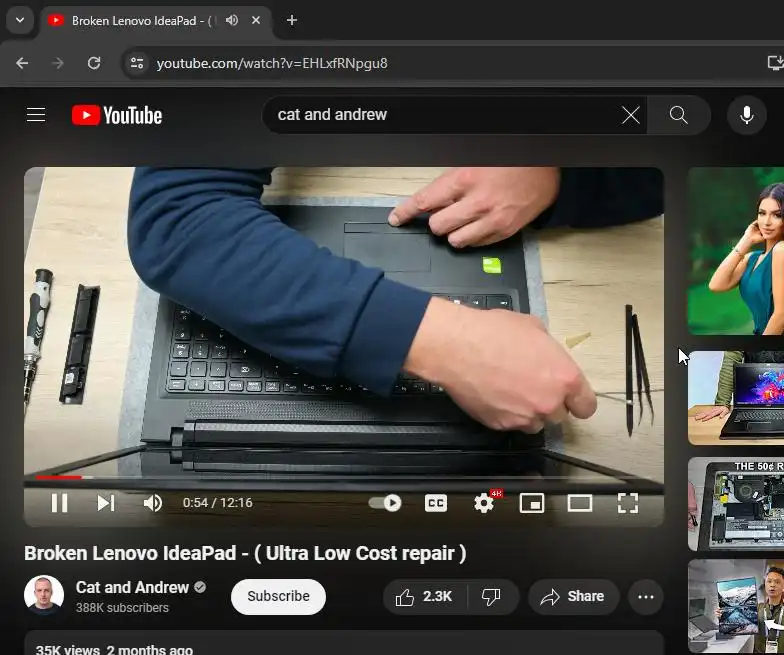Open the suggested video with woman in teal dress
This screenshot has height=655, width=784.
[x=736, y=251]
